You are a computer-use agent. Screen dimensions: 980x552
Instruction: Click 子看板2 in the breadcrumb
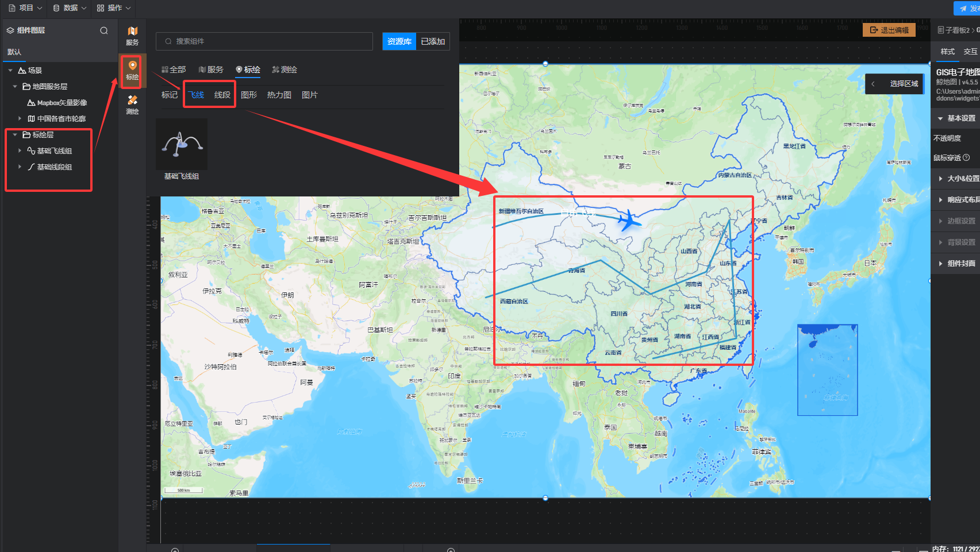[x=957, y=30]
